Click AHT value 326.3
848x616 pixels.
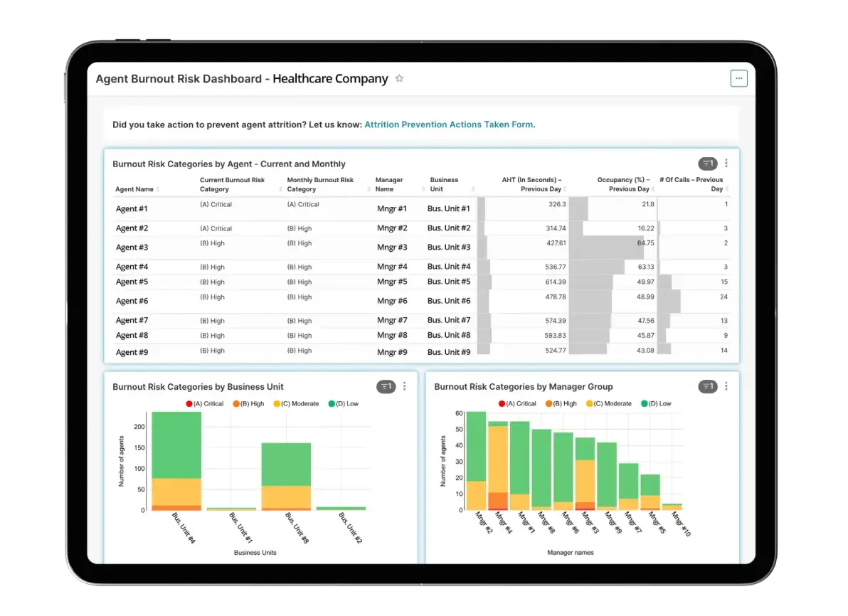[x=557, y=204]
